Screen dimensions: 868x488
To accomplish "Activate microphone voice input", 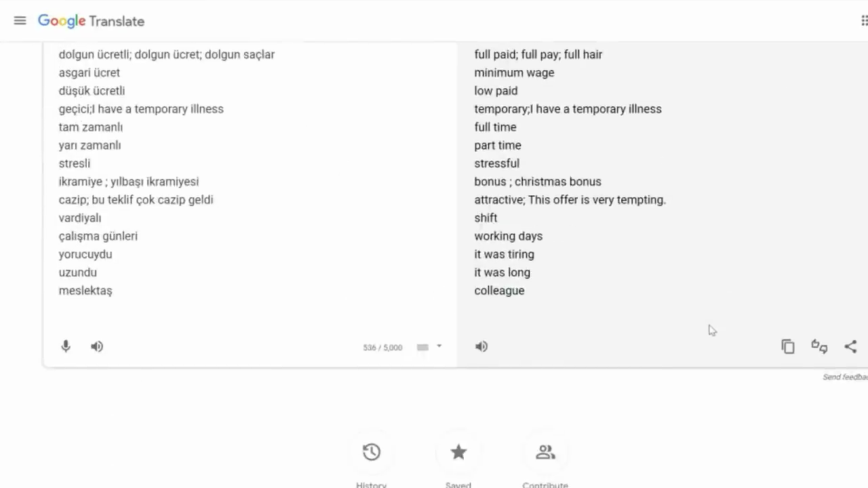I will click(x=66, y=346).
